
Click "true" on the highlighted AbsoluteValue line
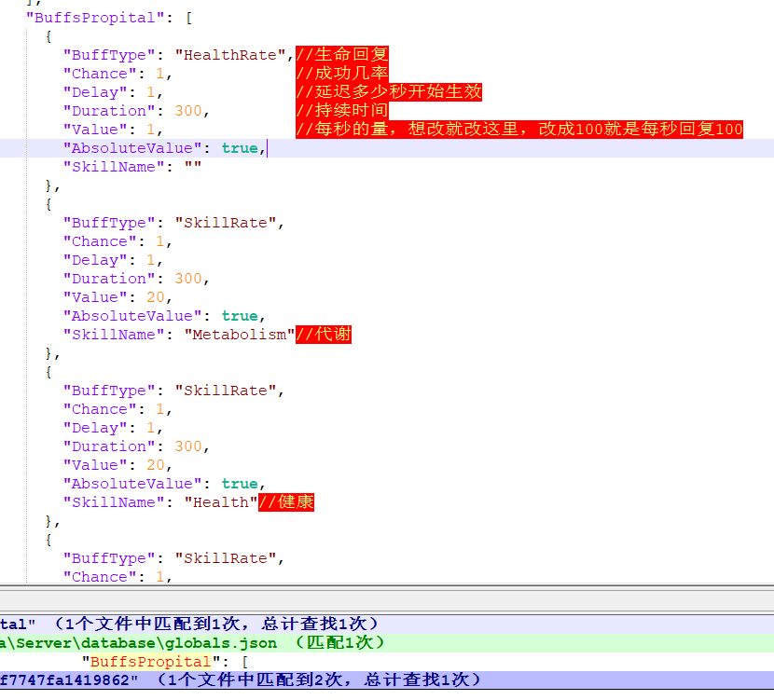pos(240,148)
